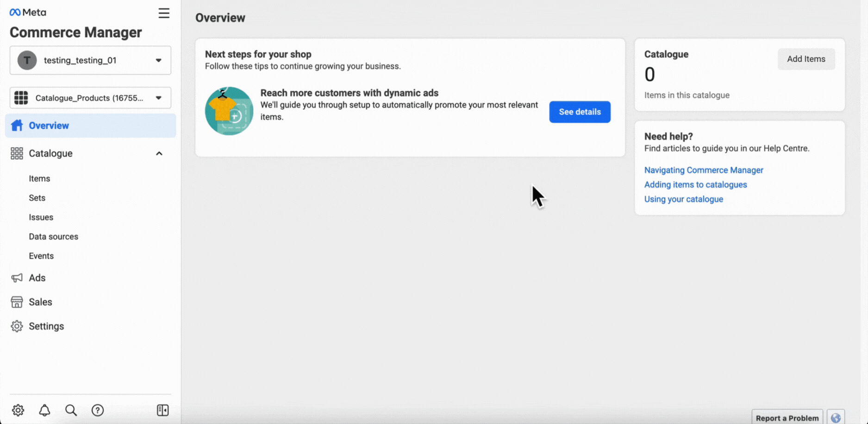
Task: Go to the Ads section
Action: tap(37, 278)
